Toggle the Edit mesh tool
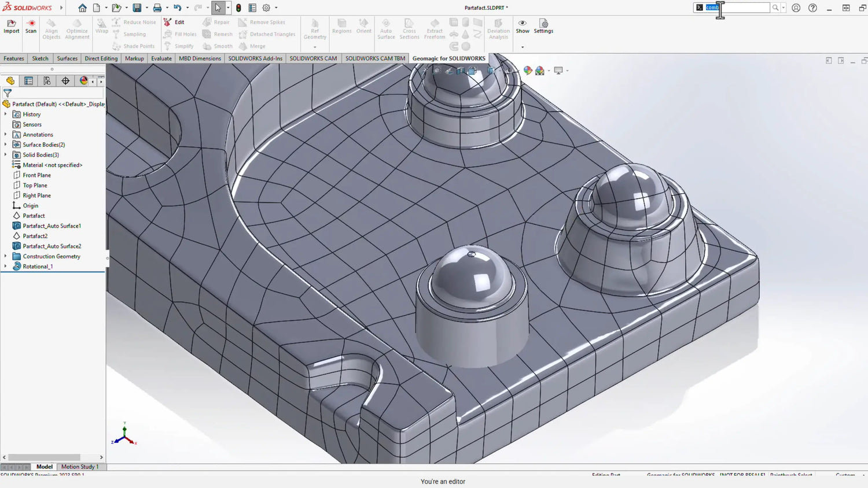The image size is (868, 488). coord(174,22)
